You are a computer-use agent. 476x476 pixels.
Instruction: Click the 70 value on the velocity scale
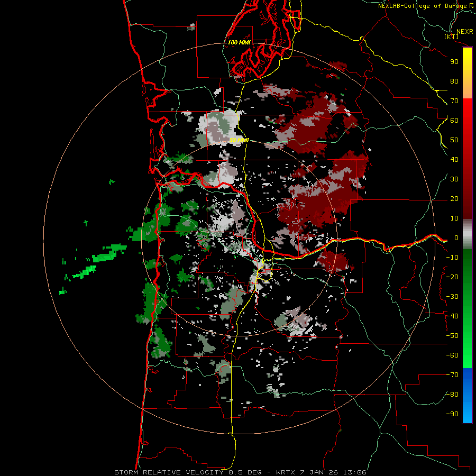(454, 101)
